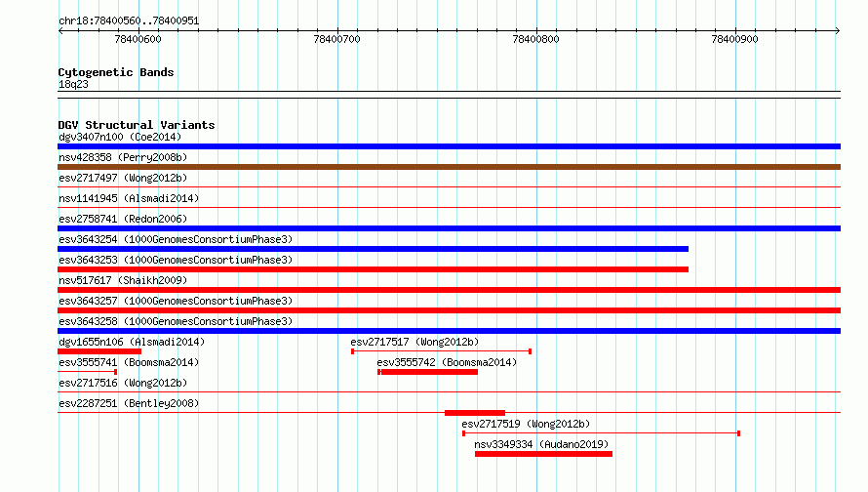Click the 18q23 band label

coord(73,84)
